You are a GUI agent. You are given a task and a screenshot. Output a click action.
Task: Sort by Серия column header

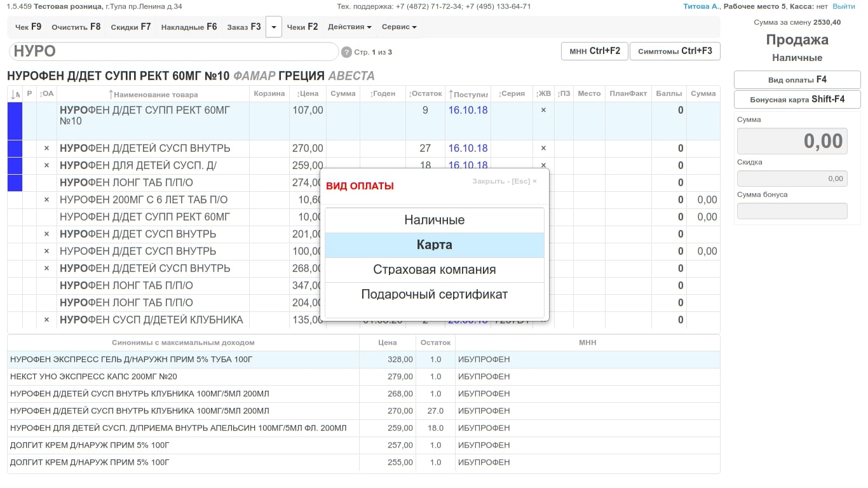pos(512,93)
